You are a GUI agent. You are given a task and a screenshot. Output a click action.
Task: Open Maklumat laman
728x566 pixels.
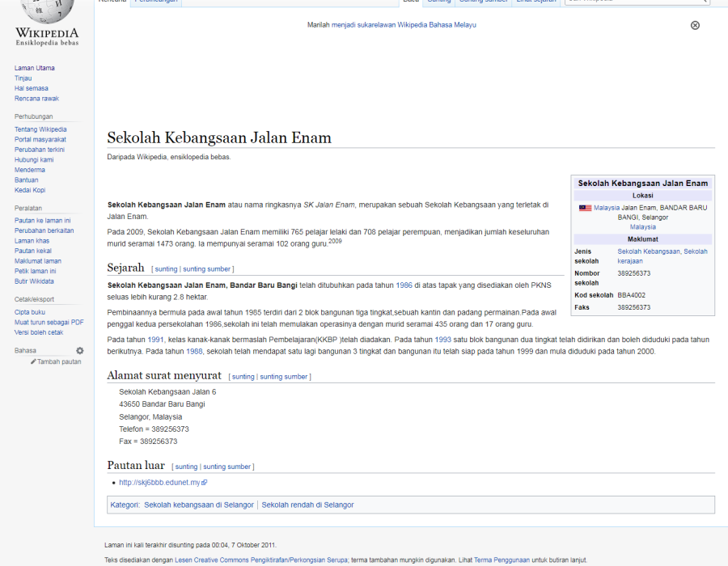[x=37, y=261]
